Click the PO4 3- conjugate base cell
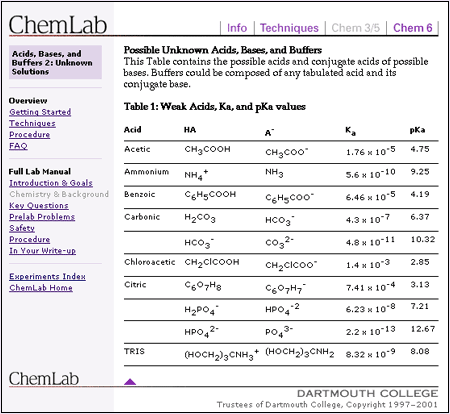 click(x=279, y=332)
